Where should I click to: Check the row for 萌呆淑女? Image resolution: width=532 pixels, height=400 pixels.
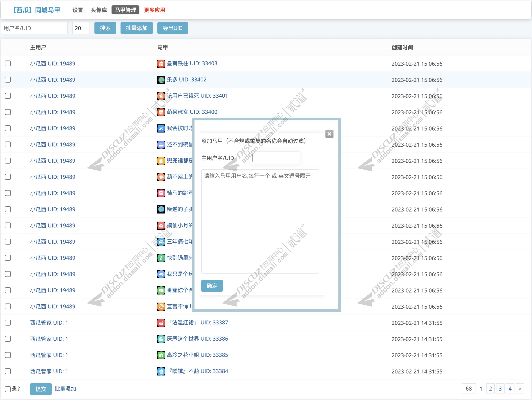click(x=8, y=112)
